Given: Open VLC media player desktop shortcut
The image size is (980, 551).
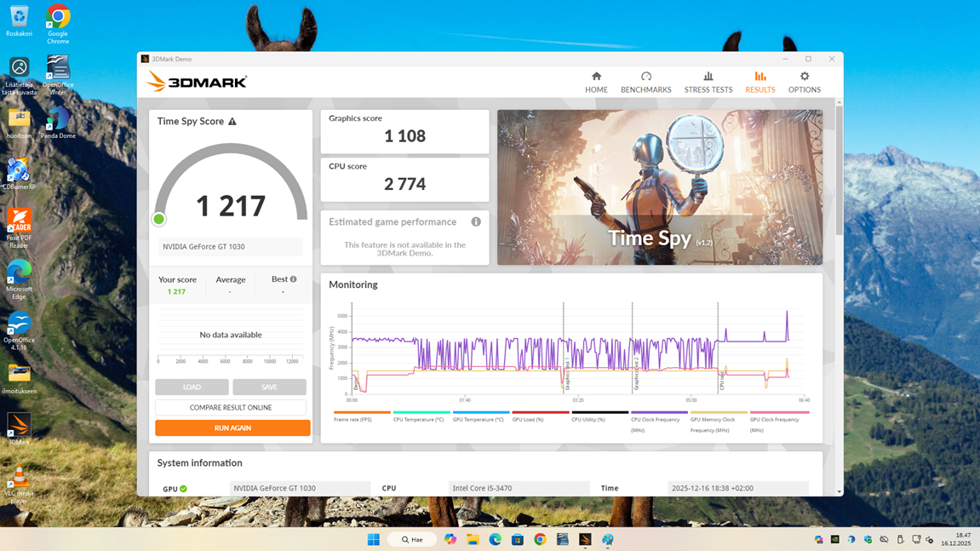Looking at the screenshot, I should (19, 479).
